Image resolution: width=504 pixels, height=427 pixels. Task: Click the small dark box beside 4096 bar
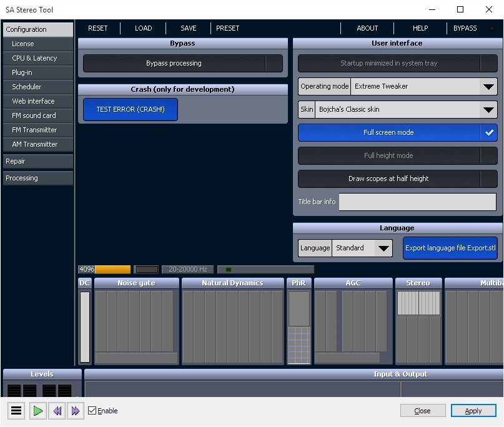coord(147,269)
